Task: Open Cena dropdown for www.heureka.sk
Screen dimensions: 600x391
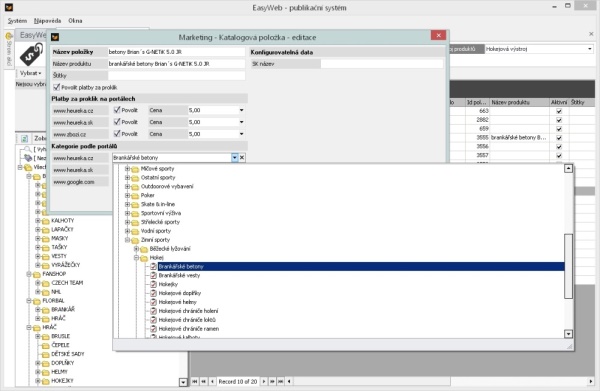Action: [x=241, y=122]
